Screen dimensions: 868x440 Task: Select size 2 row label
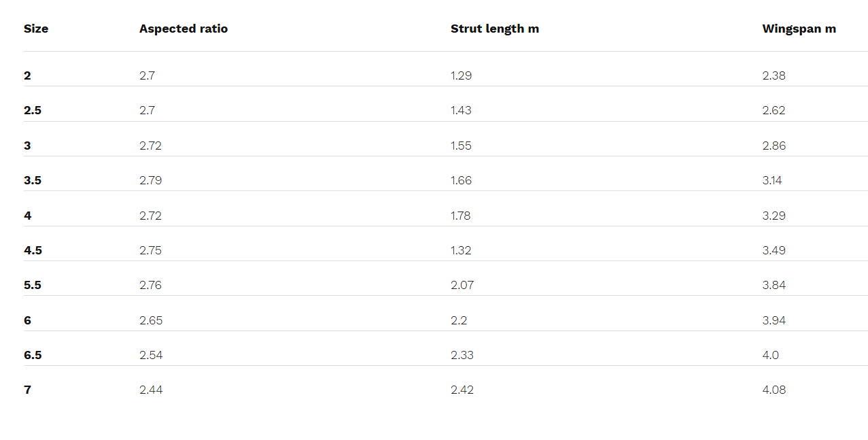point(27,75)
